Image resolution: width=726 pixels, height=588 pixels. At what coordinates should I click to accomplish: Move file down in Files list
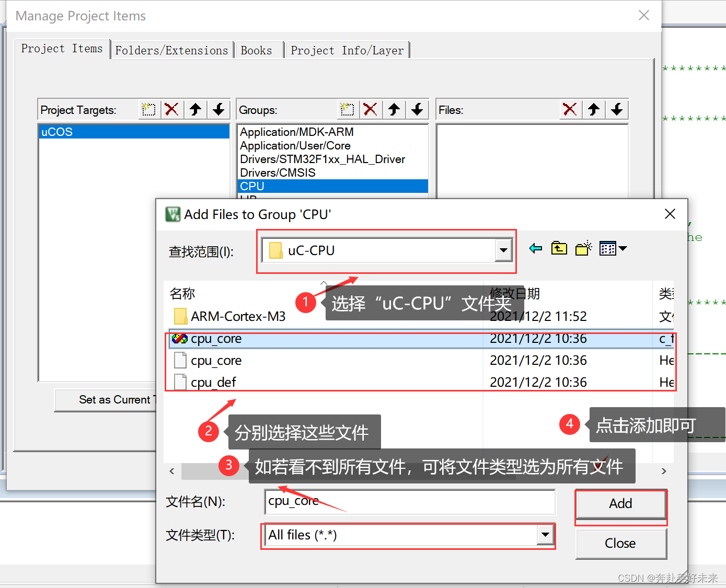click(x=617, y=110)
